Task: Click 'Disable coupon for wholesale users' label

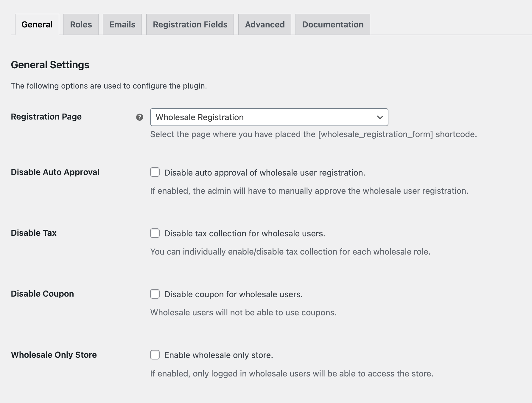Action: (233, 294)
